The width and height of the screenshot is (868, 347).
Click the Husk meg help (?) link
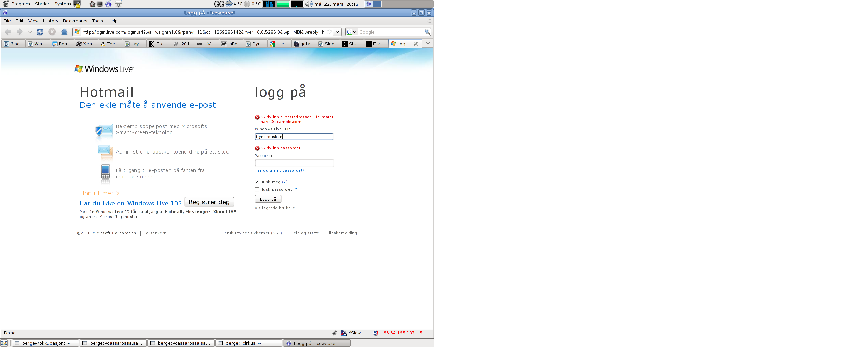pyautogui.click(x=285, y=182)
